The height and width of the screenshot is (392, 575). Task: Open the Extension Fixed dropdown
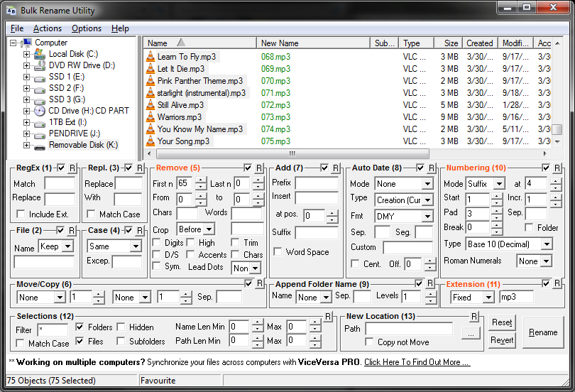pyautogui.click(x=488, y=298)
